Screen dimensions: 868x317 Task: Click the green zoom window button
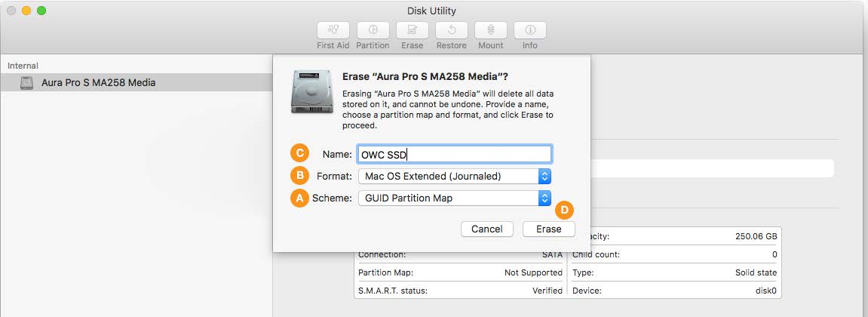(41, 11)
